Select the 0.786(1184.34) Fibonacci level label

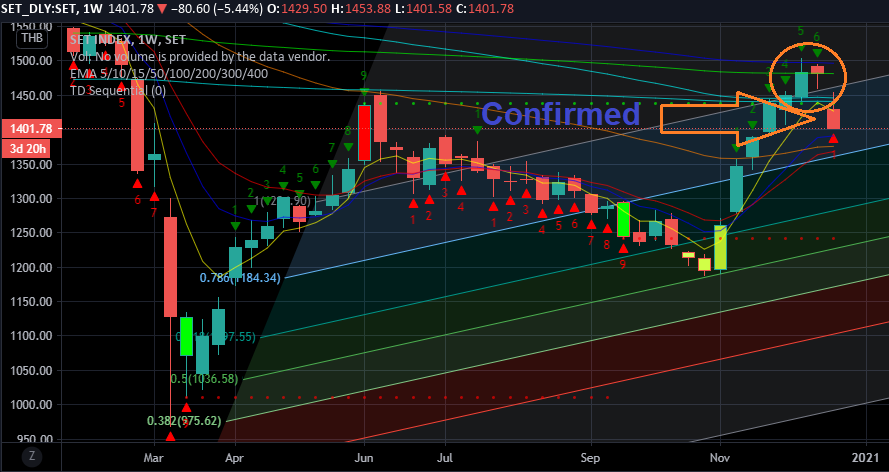click(240, 278)
